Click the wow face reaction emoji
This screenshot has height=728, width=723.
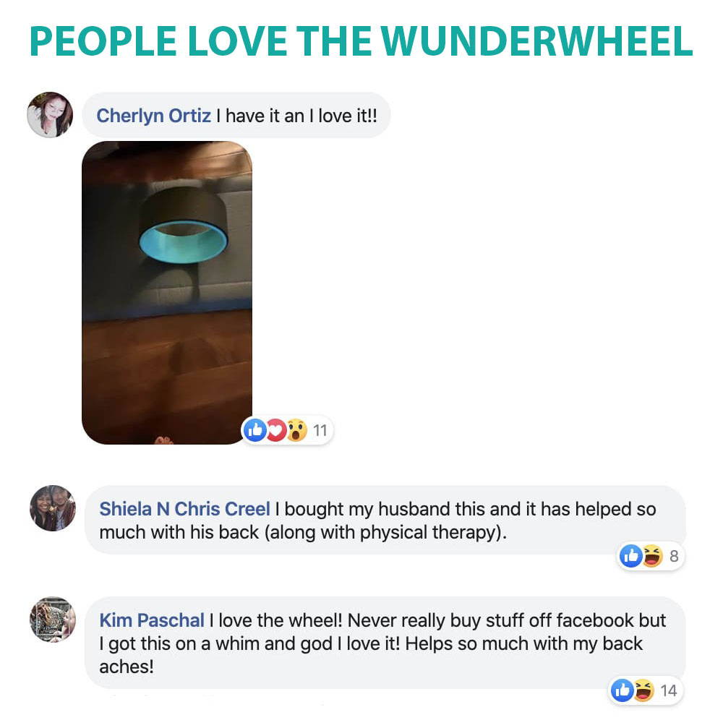[x=296, y=430]
